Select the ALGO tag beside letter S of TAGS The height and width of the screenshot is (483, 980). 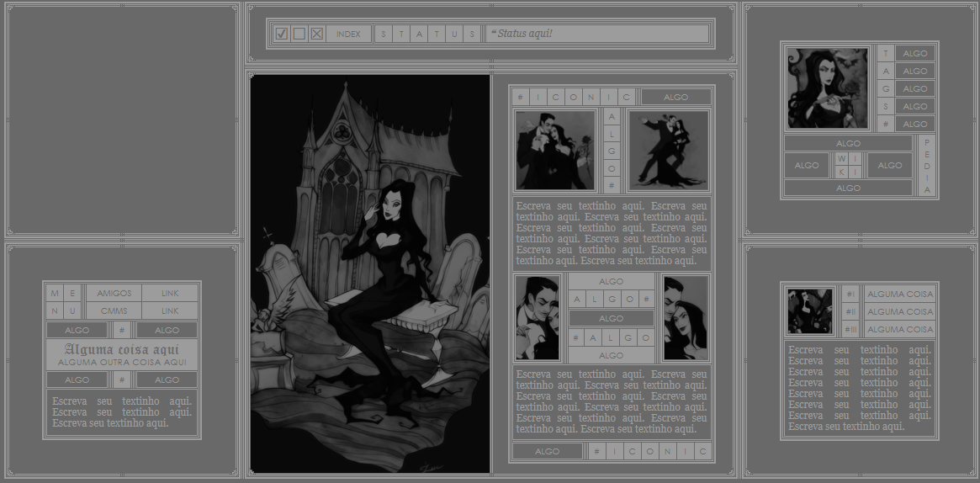915,106
